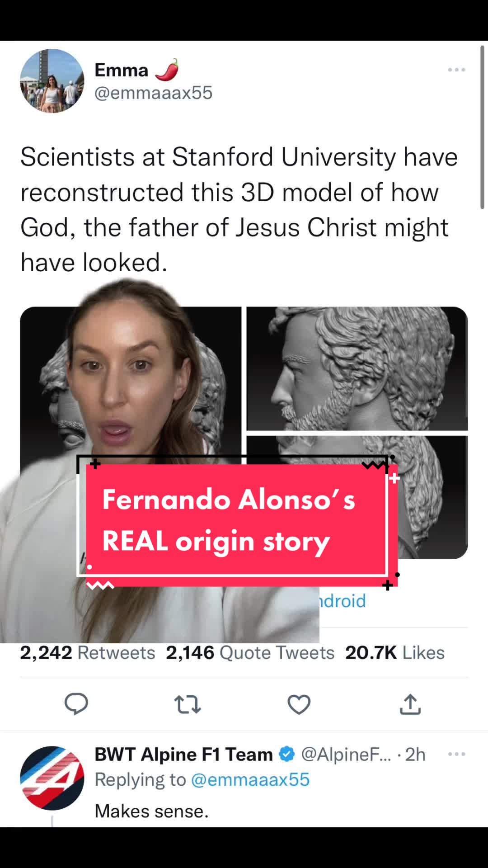The image size is (488, 868).
Task: View the 2,242 Retweets list
Action: tap(88, 652)
